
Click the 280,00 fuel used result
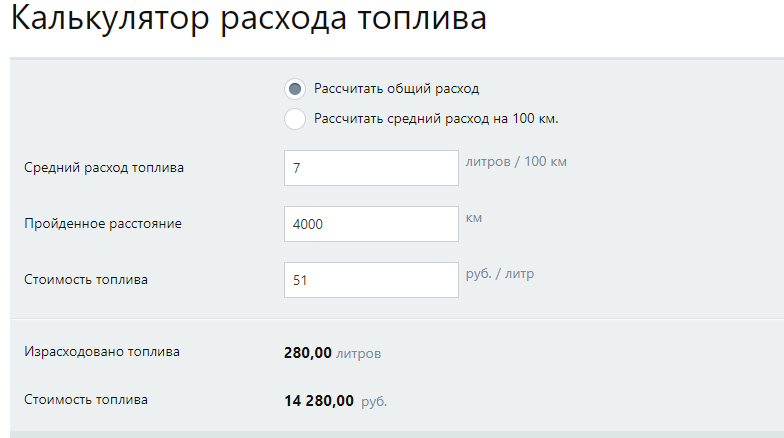point(308,353)
